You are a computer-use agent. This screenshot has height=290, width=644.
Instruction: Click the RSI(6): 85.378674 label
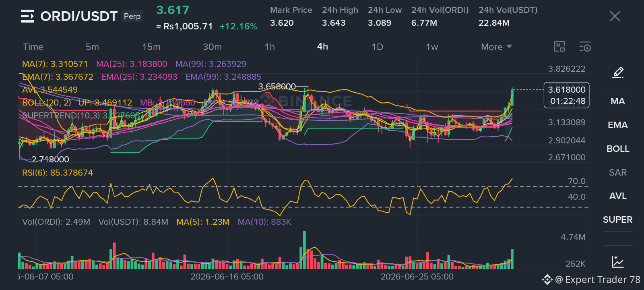tap(57, 172)
